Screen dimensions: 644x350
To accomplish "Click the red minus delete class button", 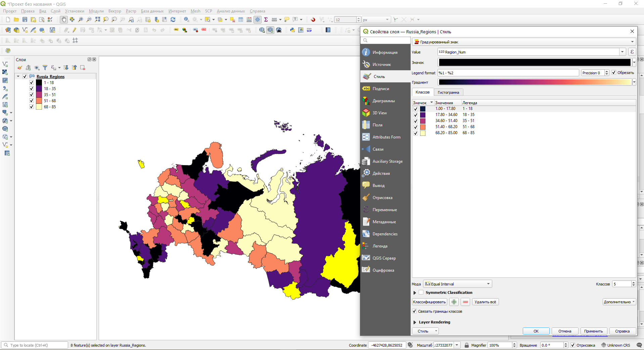I will pyautogui.click(x=465, y=302).
